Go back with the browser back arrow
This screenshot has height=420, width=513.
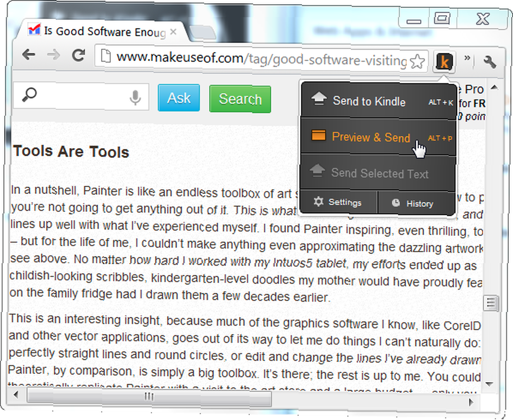29,54
